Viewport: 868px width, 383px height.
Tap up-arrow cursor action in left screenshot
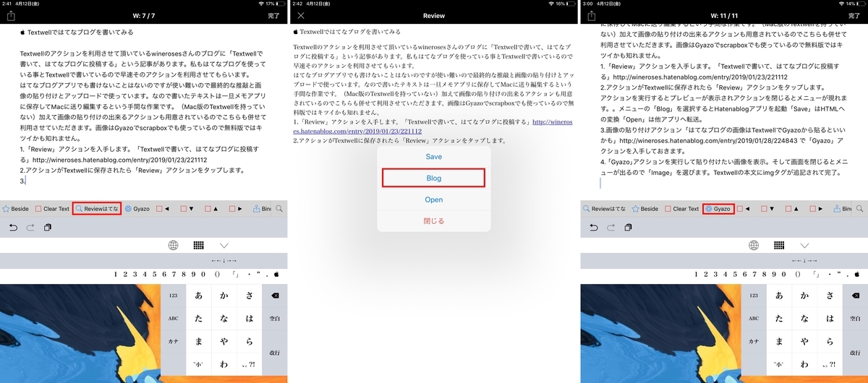(211, 208)
